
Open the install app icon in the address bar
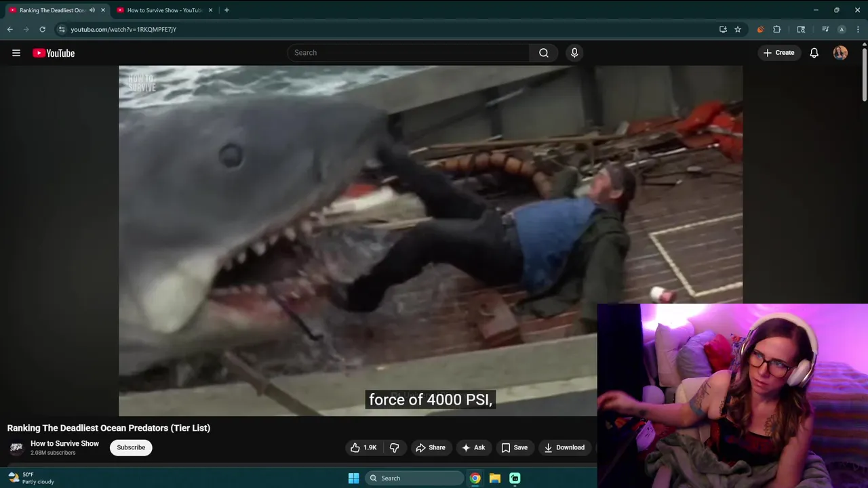click(723, 29)
